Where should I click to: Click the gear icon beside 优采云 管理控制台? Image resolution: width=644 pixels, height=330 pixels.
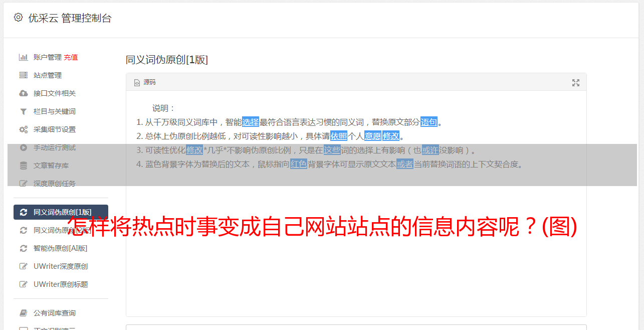19,18
